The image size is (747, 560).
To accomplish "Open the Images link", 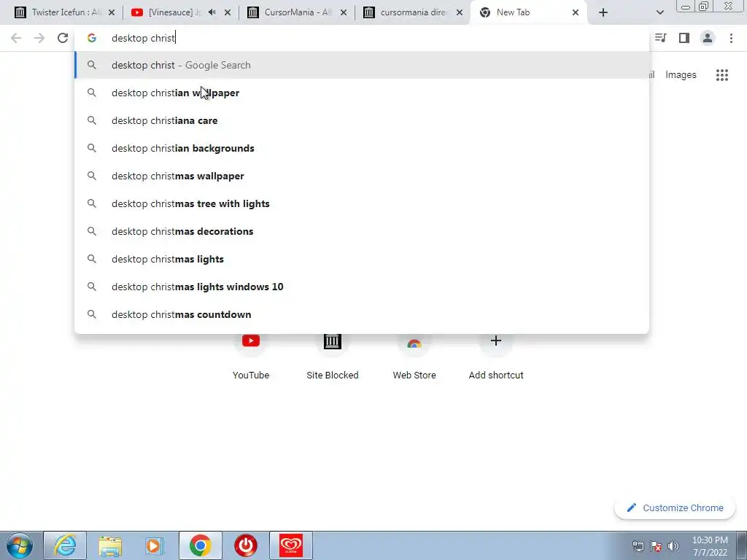I will 681,75.
